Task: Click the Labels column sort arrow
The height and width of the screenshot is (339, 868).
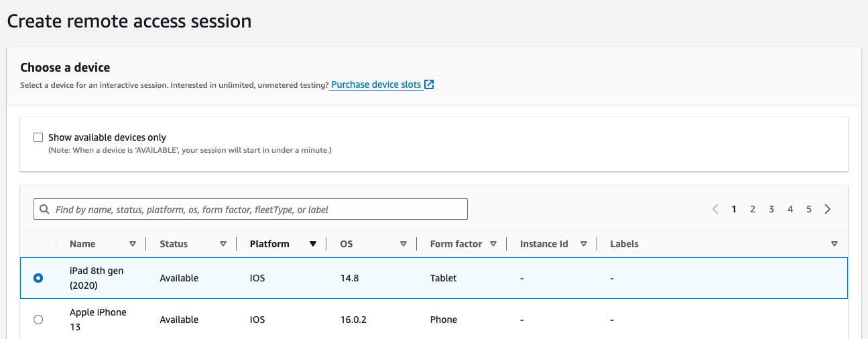Action: pos(834,245)
